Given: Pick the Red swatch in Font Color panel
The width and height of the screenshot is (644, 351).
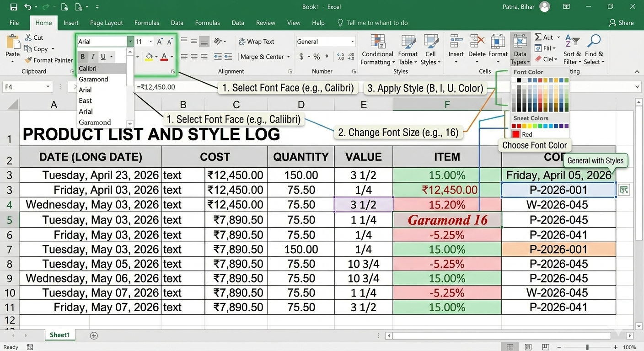Looking at the screenshot, I should coord(516,134).
